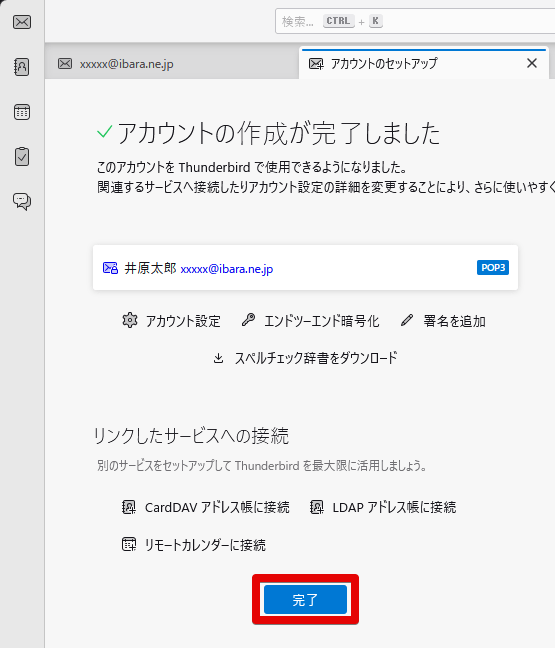Open the Chat sidebar icon
The height and width of the screenshot is (648, 555).
(x=22, y=202)
